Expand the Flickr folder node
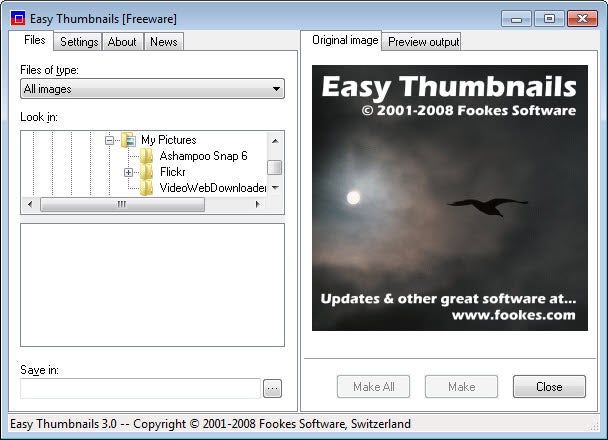608x440 pixels. click(x=128, y=172)
